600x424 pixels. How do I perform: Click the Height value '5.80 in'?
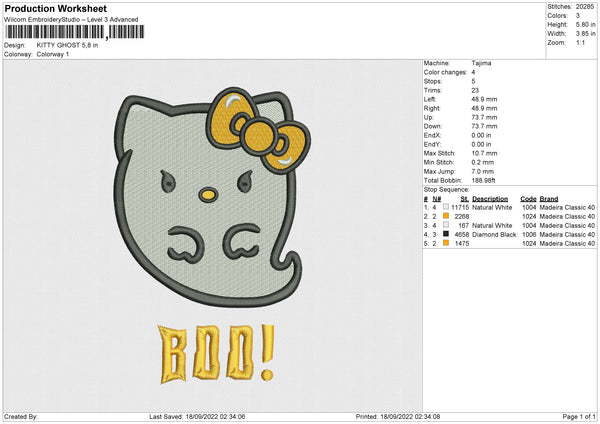coord(585,24)
